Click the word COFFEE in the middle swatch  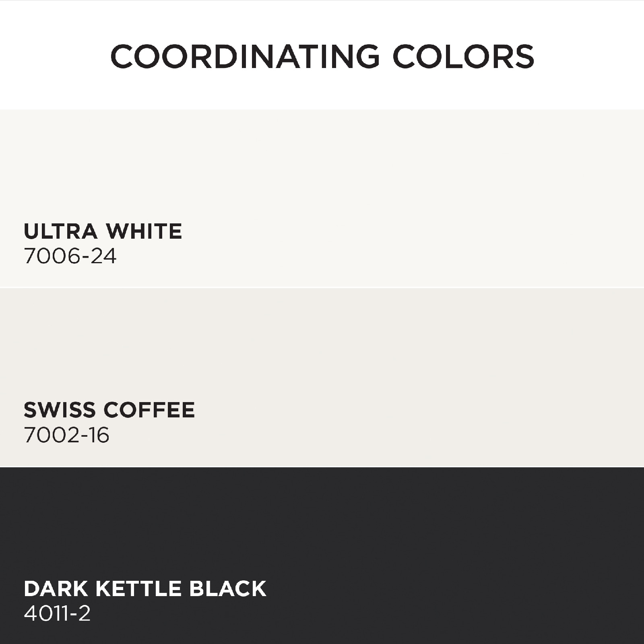click(x=149, y=410)
